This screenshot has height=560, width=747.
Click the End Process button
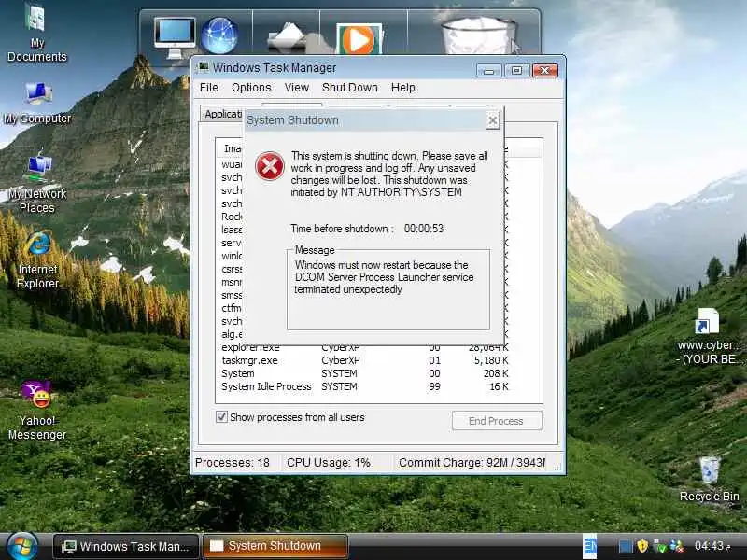pyautogui.click(x=497, y=421)
